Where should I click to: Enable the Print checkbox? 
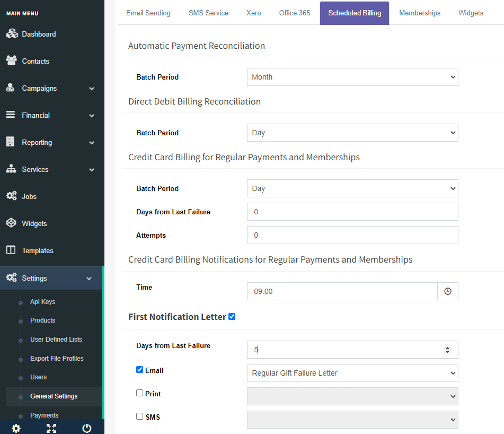coord(139,393)
